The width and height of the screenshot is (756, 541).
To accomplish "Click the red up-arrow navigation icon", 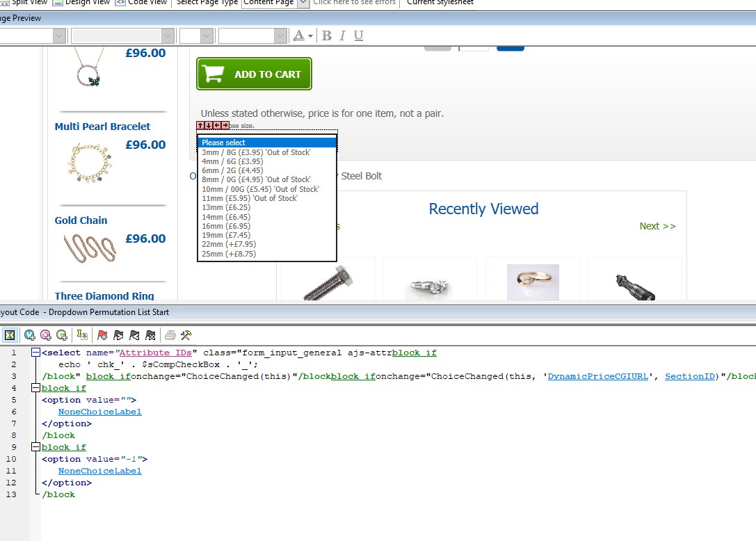I will click(200, 125).
